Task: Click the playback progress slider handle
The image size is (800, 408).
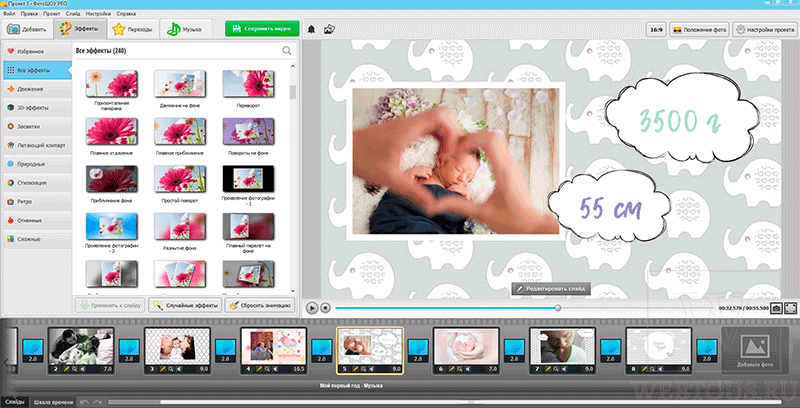Action: [x=558, y=308]
